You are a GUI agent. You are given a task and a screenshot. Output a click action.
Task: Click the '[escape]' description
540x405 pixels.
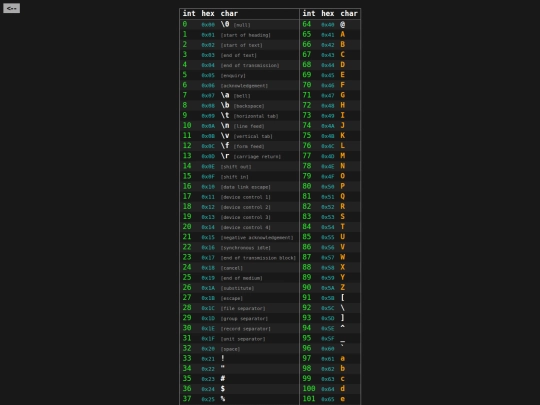click(x=231, y=298)
